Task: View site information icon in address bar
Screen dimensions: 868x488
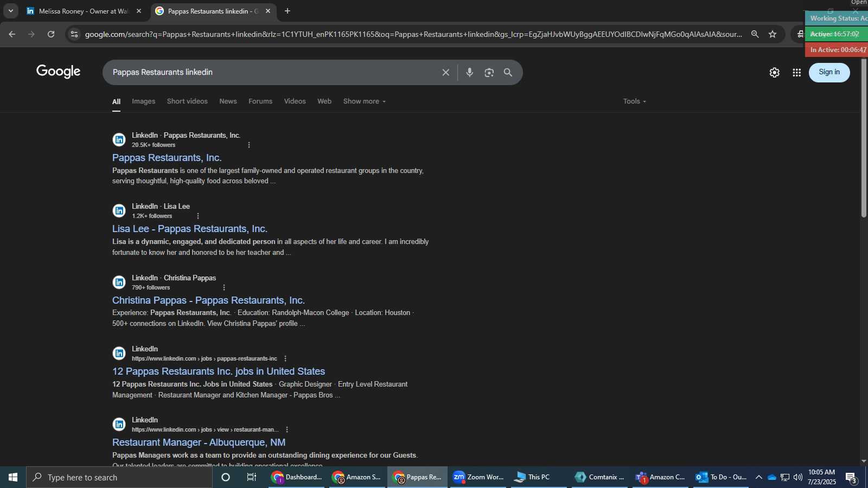Action: click(74, 34)
